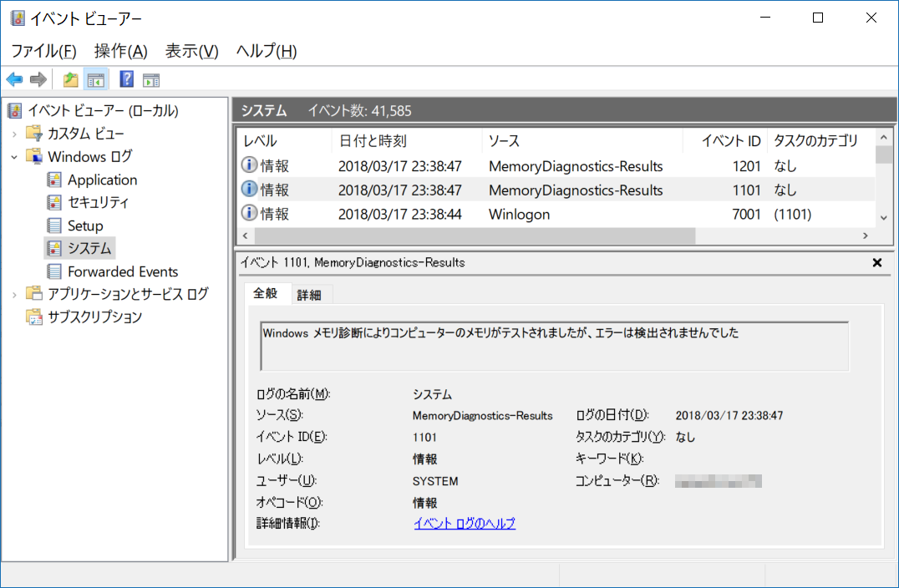Click the Setup log icon
The height and width of the screenshot is (588, 899).
[x=54, y=226]
